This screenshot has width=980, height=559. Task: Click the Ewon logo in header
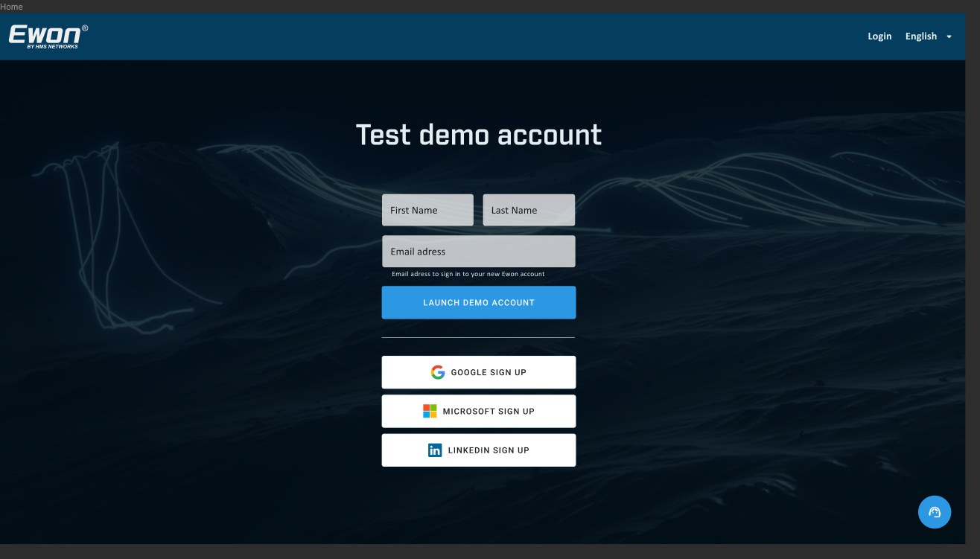(48, 36)
